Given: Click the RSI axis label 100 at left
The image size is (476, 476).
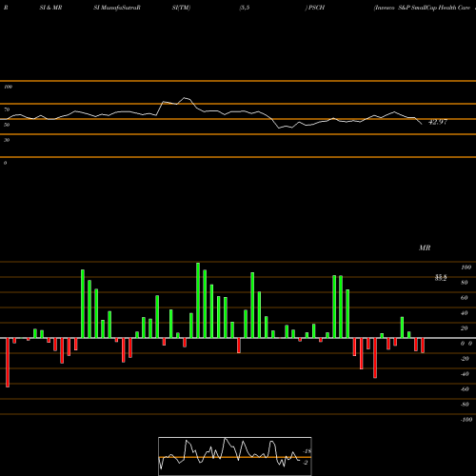Looking at the screenshot, I should click(x=8, y=87).
